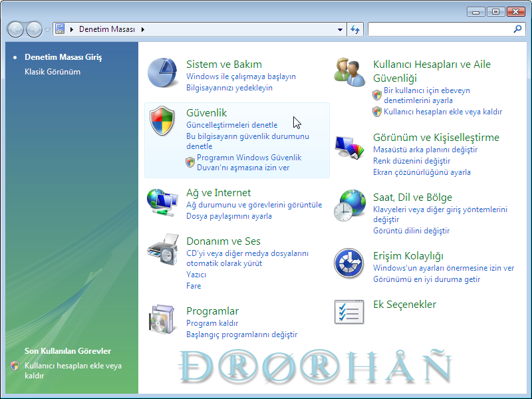Open Güvenlik category heading
The width and height of the screenshot is (532, 399).
coord(206,112)
